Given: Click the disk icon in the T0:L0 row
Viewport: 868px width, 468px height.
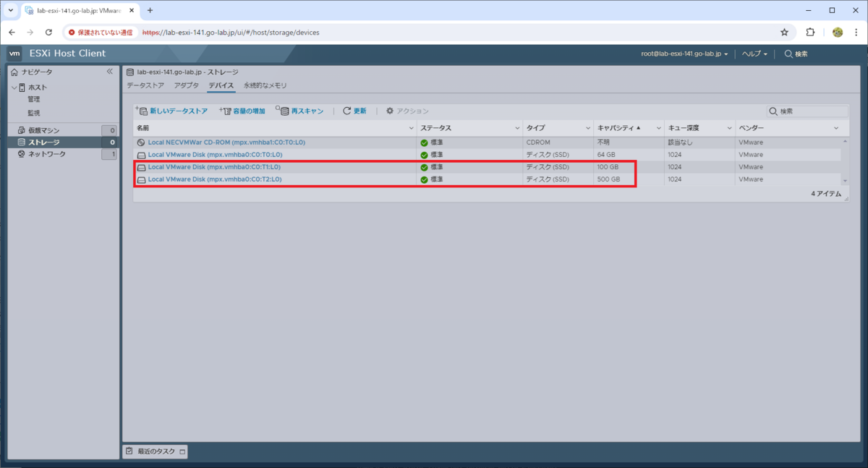Looking at the screenshot, I should 141,155.
